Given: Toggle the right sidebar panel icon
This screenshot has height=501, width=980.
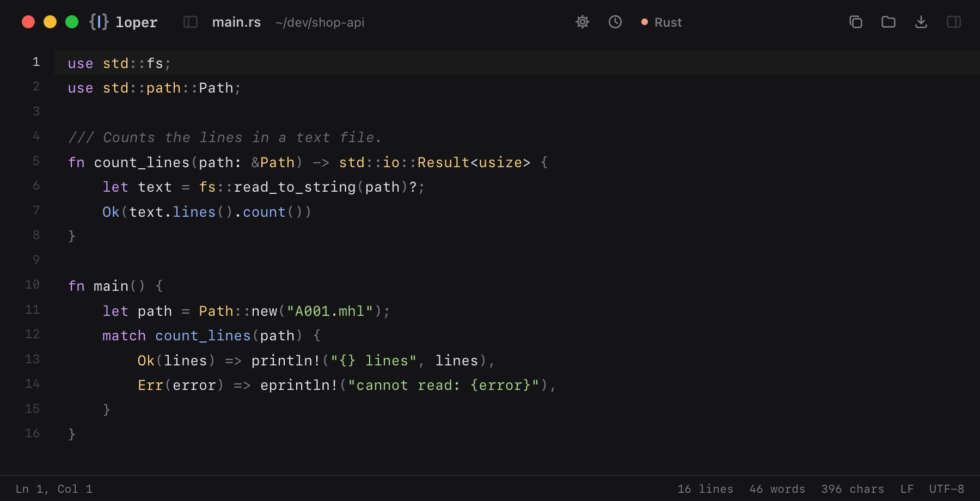Looking at the screenshot, I should 954,22.
